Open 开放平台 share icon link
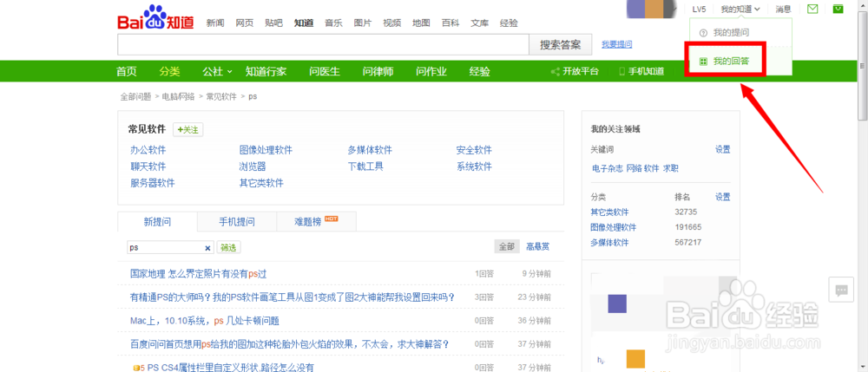 (575, 71)
